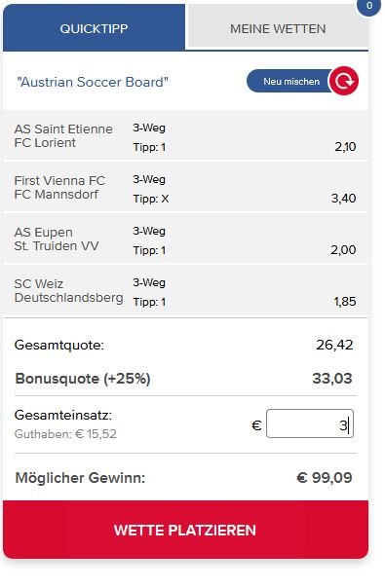The height and width of the screenshot is (588, 385).
Task: Click the Gesamteinsatz stake input field
Action: pos(310,423)
